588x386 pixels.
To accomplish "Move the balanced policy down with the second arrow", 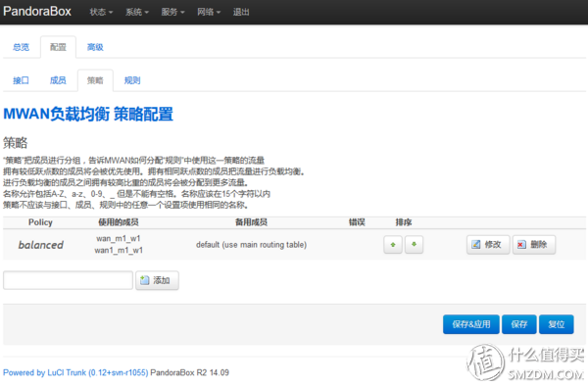I will [x=414, y=245].
